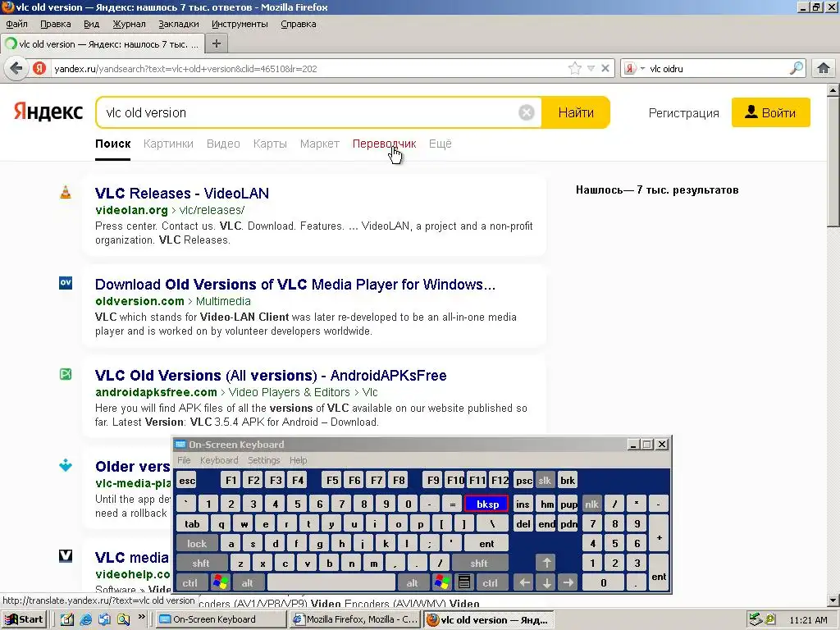Click the left arrow key on On-Screen Keyboard
The image size is (840, 630).
[525, 583]
